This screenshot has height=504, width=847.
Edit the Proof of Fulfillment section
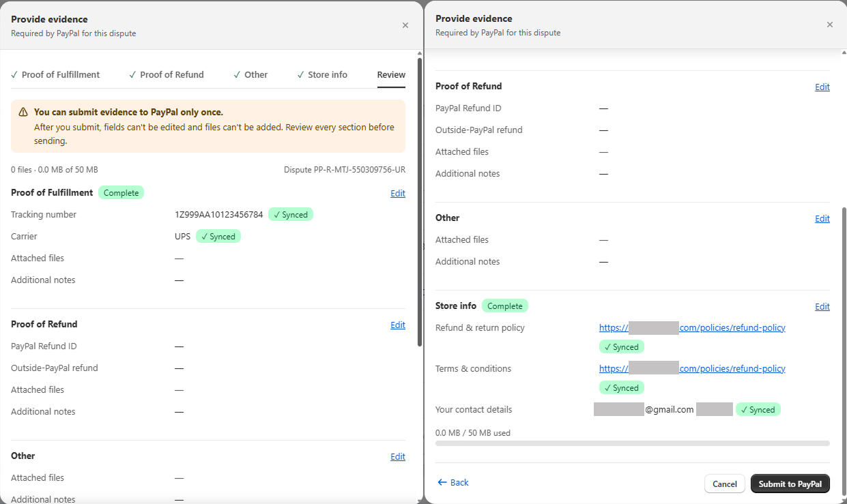(x=398, y=193)
